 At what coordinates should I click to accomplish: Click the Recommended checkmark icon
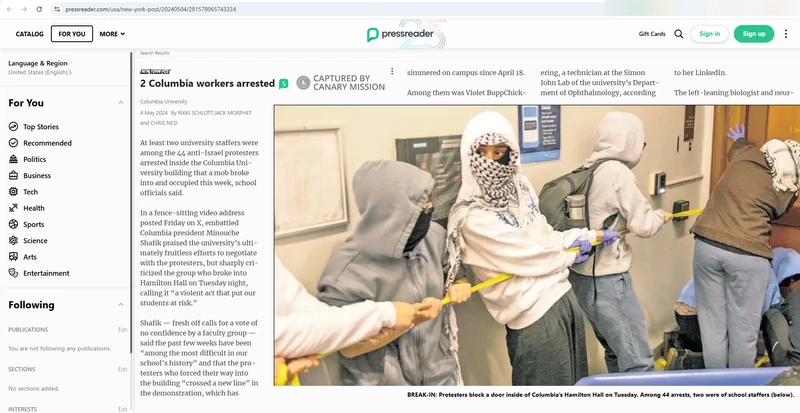point(13,143)
